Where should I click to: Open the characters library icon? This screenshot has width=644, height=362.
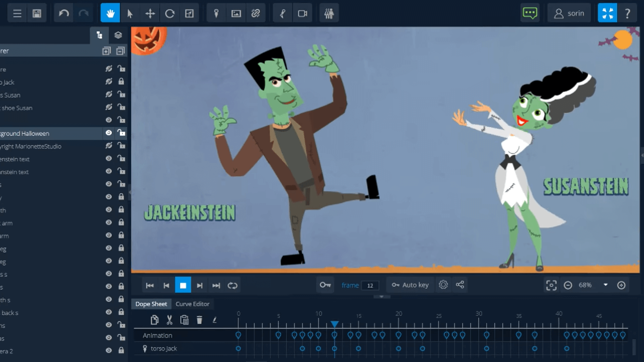coord(329,13)
